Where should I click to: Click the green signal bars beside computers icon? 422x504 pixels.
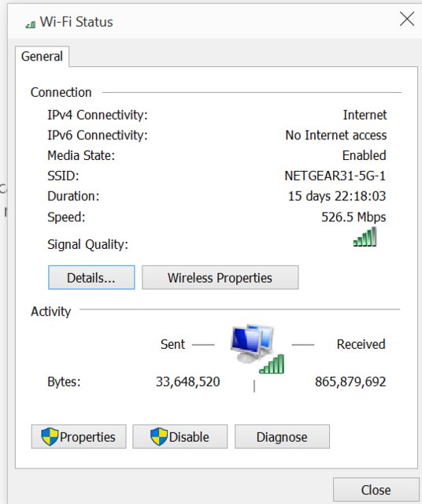tap(272, 364)
